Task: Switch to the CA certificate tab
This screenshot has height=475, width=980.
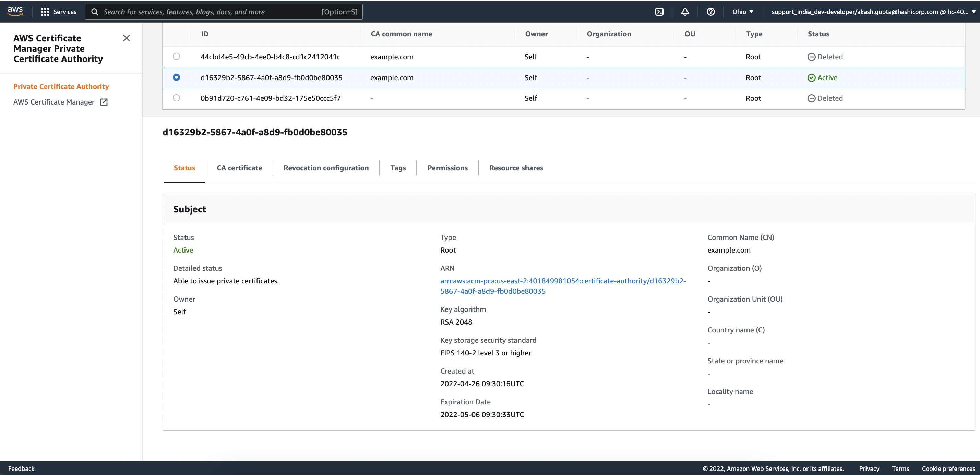Action: coord(239,168)
